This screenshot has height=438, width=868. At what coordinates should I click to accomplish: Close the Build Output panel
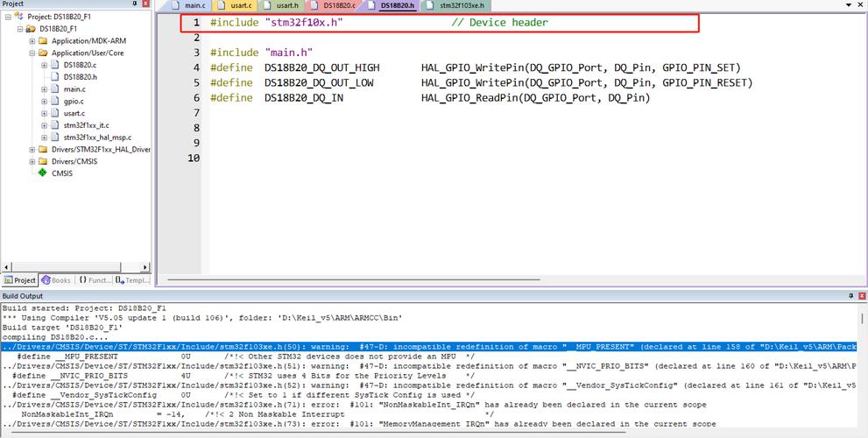[x=862, y=296]
